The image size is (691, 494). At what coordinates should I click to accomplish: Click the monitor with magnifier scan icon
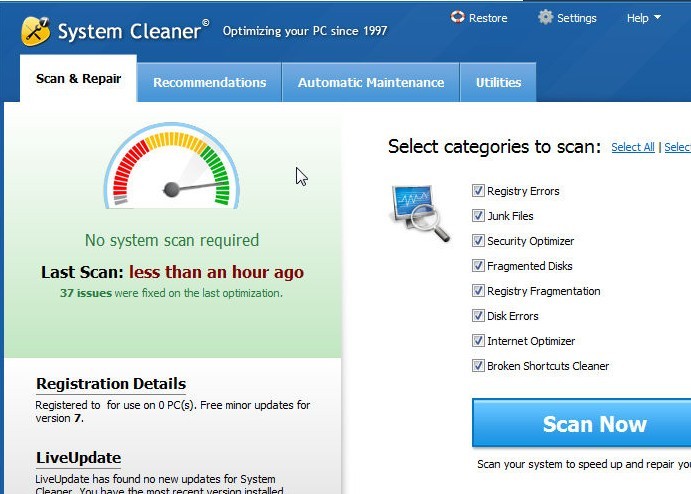tap(420, 213)
